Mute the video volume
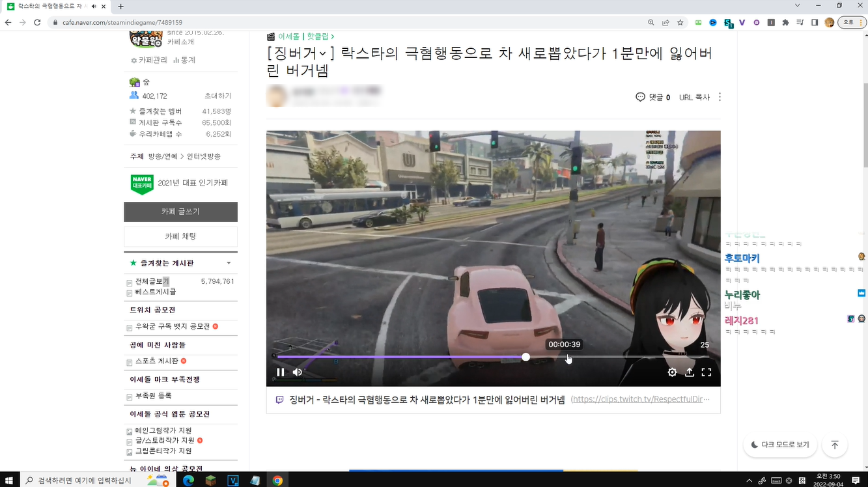This screenshot has height=487, width=868. click(x=298, y=372)
